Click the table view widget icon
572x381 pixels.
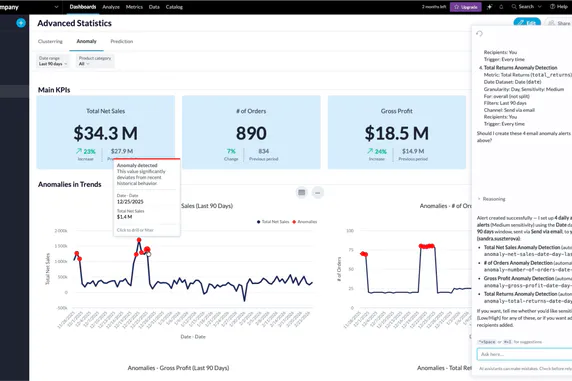pos(302,192)
